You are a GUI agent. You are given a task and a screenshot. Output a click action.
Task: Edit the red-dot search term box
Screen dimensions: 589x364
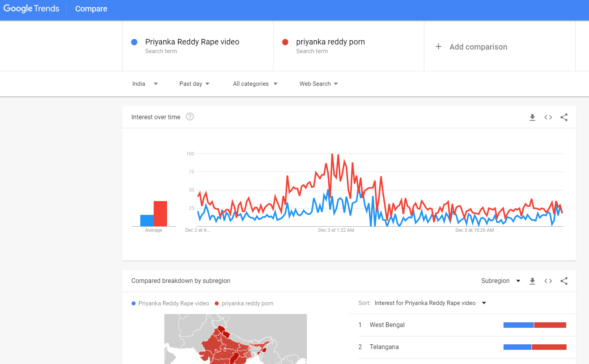[x=349, y=46]
